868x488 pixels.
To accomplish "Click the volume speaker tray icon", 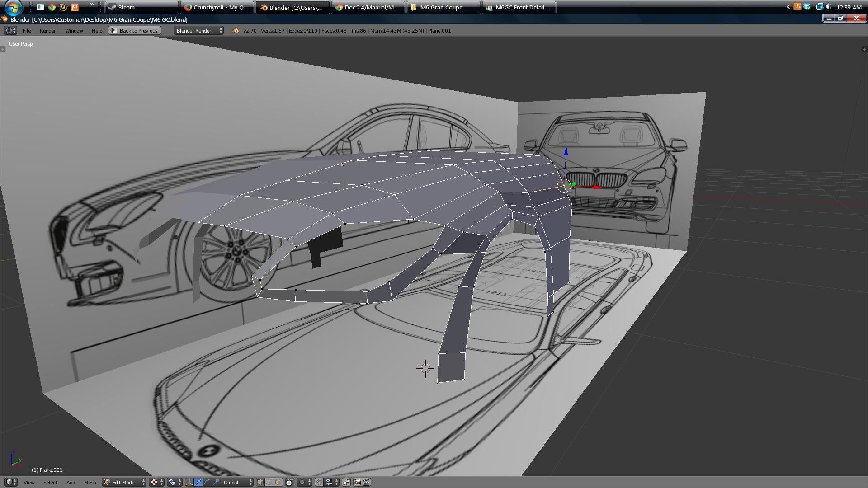I will click(x=828, y=7).
